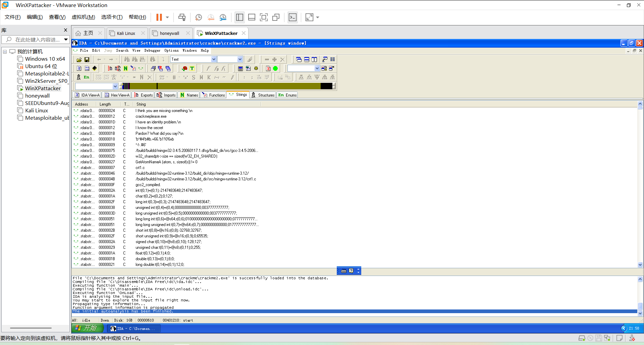The height and width of the screenshot is (345, 644).
Task: Click the red and green signatures icon
Action: point(184,68)
